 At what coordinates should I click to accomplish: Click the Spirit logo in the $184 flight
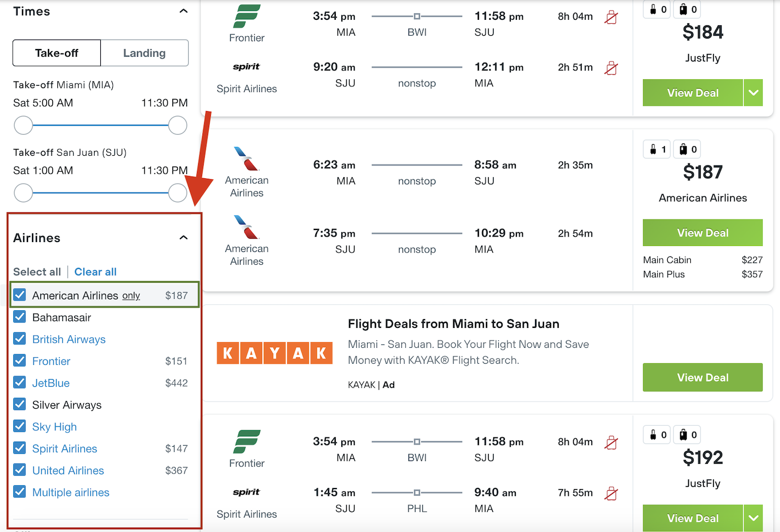246,67
